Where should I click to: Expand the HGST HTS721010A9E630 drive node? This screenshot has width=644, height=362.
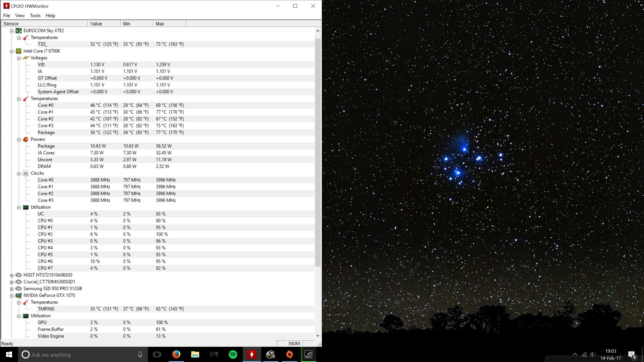pos(12,275)
